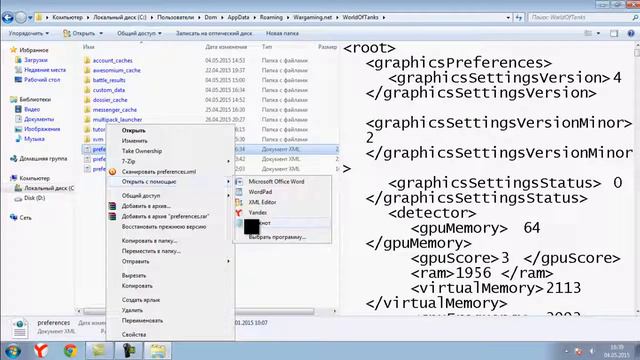This screenshot has height=360, width=640.
Task: Choose Восстановить прежнюю версию
Action: coord(164,227)
